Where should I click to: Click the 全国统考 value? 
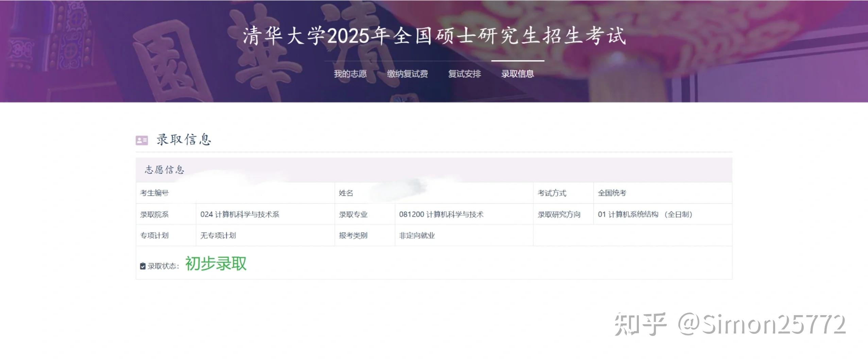(x=612, y=193)
